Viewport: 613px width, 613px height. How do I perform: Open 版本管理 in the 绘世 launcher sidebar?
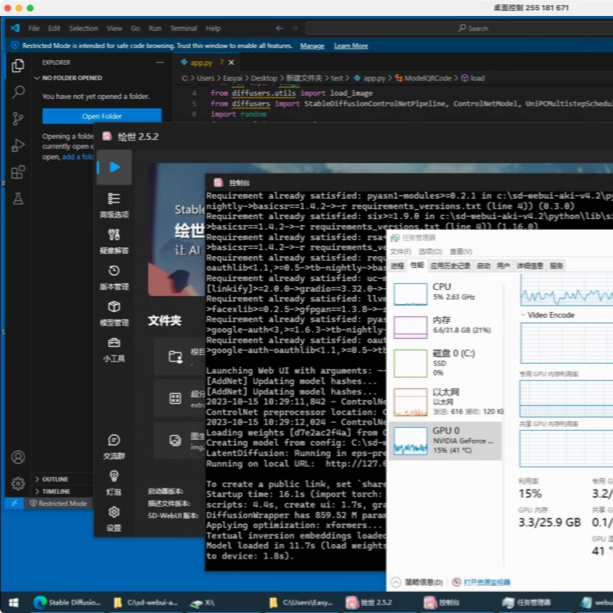114,277
